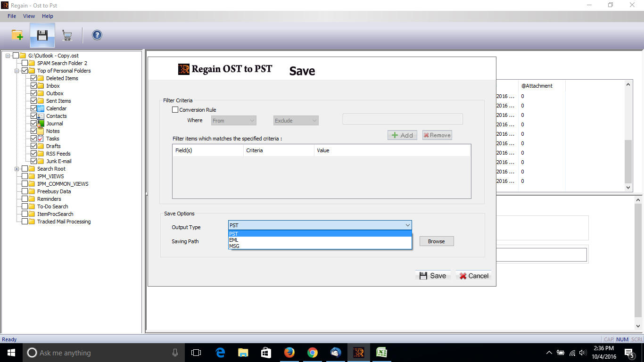Click the Save floppy disk toolbar icon
This screenshot has width=644, height=362.
pyautogui.click(x=42, y=35)
